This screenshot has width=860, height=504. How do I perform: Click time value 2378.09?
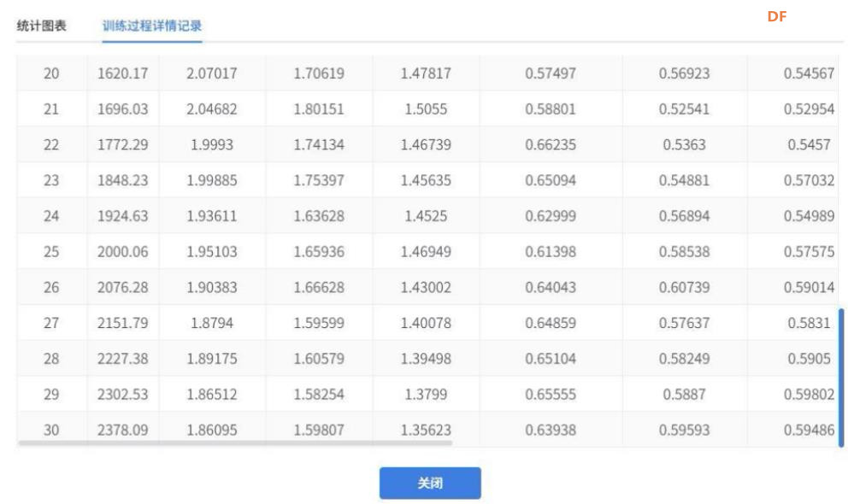coord(123,430)
